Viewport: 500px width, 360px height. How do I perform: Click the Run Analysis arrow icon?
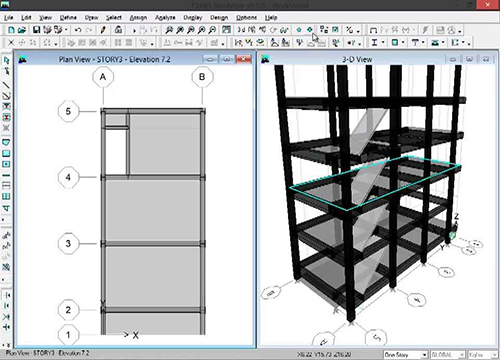pos(134,30)
